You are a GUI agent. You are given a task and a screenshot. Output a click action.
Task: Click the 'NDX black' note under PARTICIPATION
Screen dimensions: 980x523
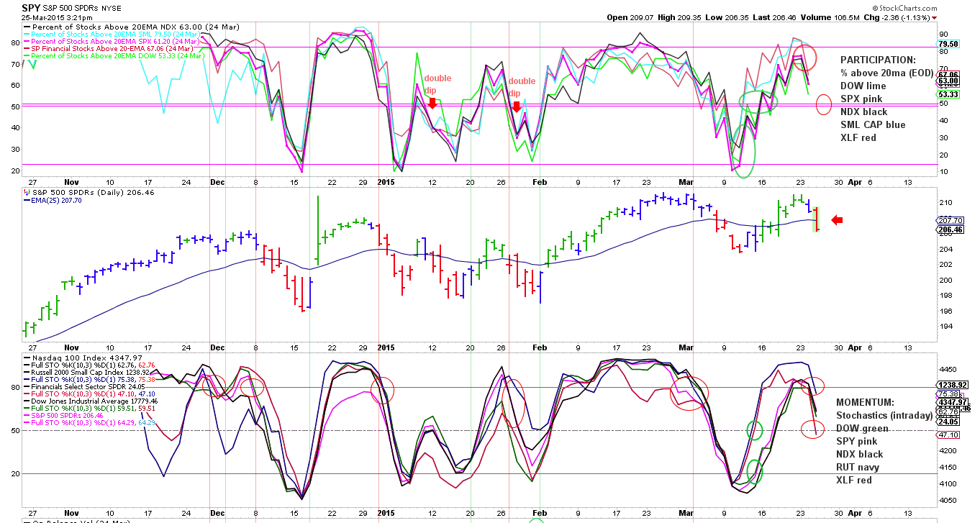click(863, 112)
